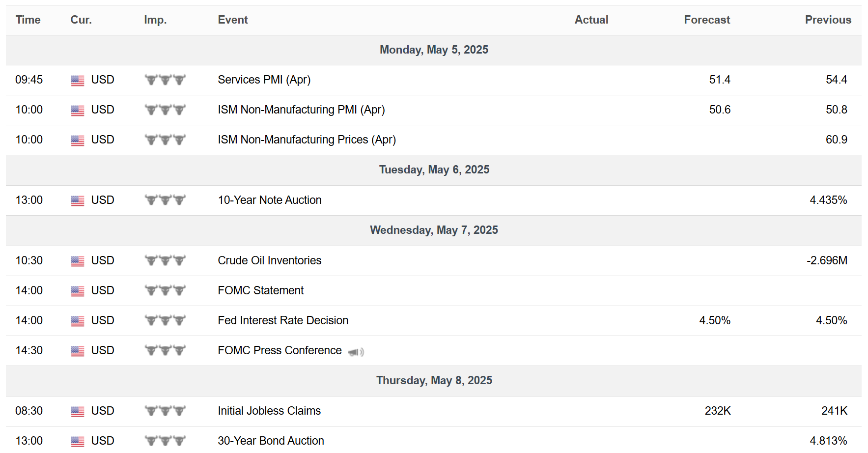Image resolution: width=868 pixels, height=453 pixels.
Task: Open the Initial Jobless Claims event
Action: point(269,411)
